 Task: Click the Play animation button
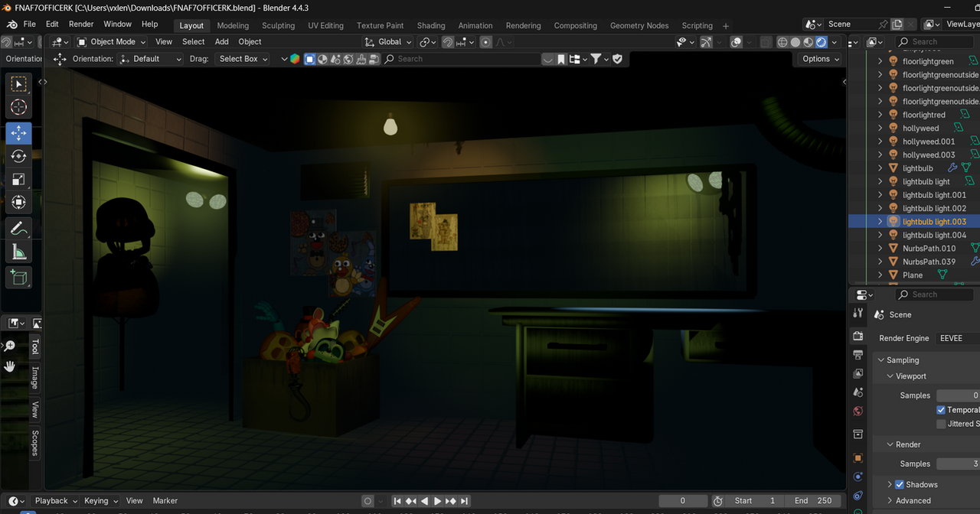coord(438,501)
